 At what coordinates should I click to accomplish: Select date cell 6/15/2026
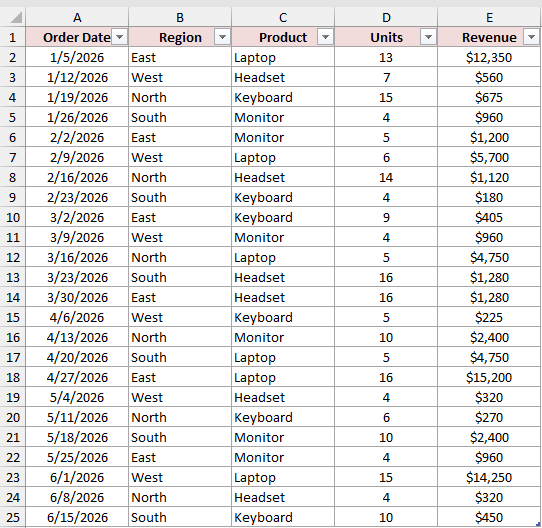pos(77,517)
